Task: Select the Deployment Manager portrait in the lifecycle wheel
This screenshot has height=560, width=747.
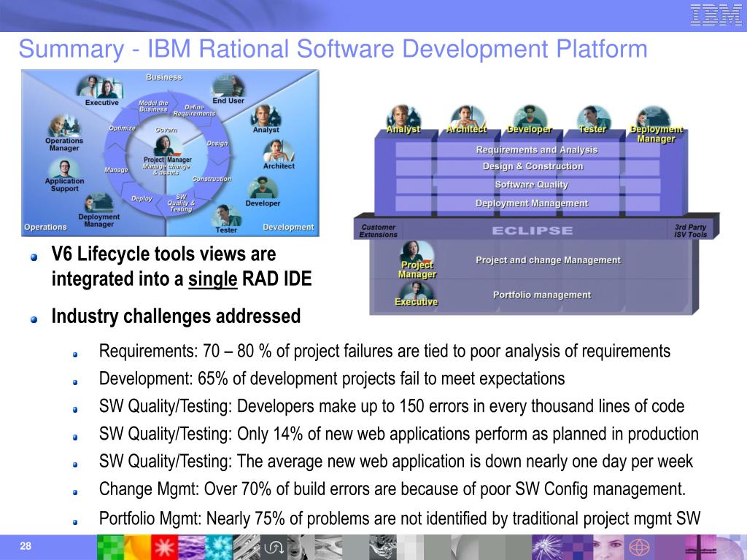Action: click(99, 203)
